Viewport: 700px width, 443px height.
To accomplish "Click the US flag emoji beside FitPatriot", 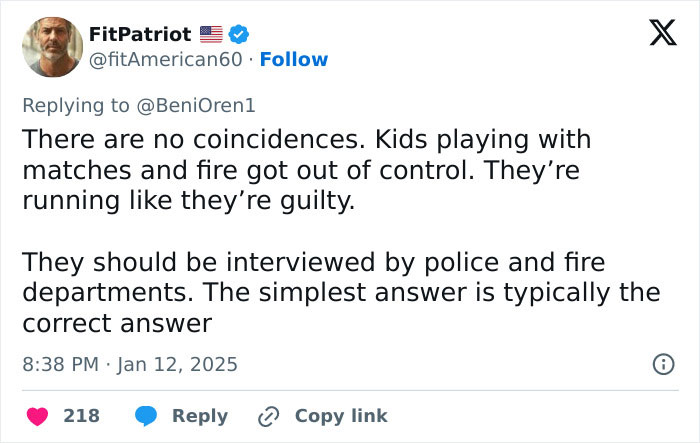I will coord(211,34).
